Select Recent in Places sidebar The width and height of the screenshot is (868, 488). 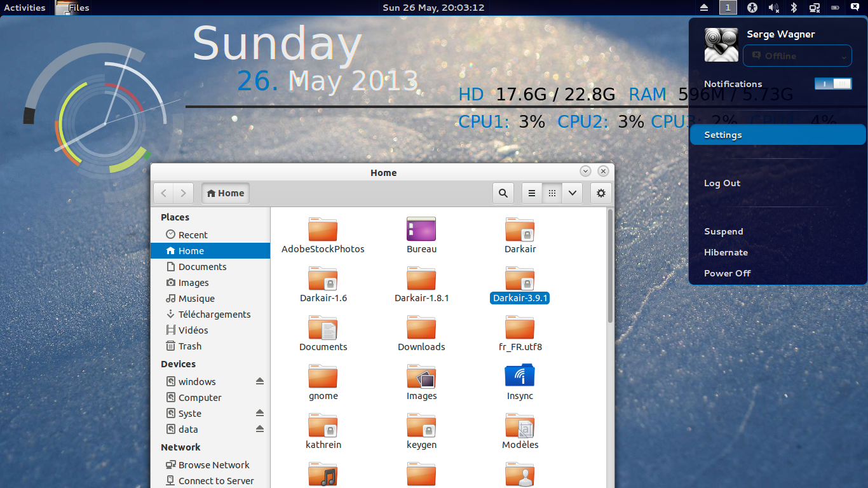pyautogui.click(x=210, y=234)
